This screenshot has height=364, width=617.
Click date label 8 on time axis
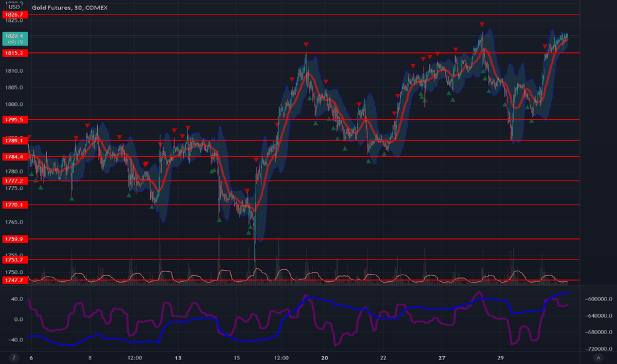(90, 357)
